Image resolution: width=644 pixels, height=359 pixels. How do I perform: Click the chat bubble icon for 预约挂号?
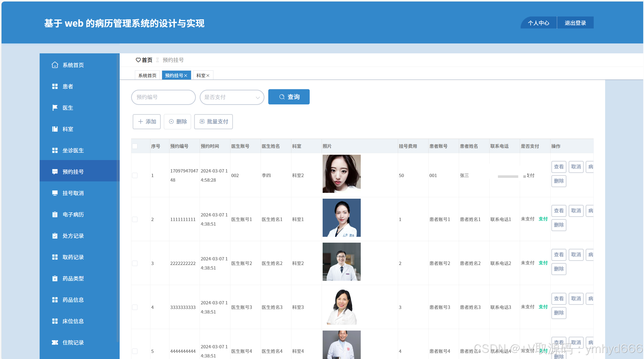[55, 172]
